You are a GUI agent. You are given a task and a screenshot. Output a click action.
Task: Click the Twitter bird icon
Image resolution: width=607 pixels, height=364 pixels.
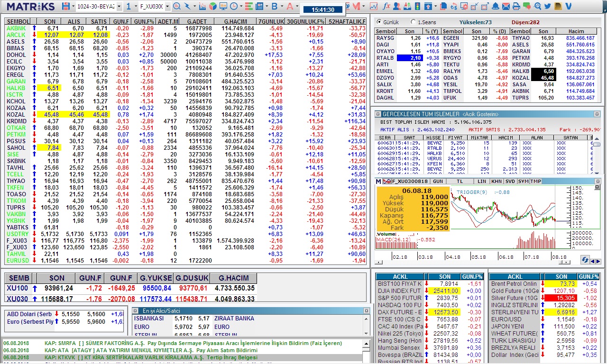[548, 6]
